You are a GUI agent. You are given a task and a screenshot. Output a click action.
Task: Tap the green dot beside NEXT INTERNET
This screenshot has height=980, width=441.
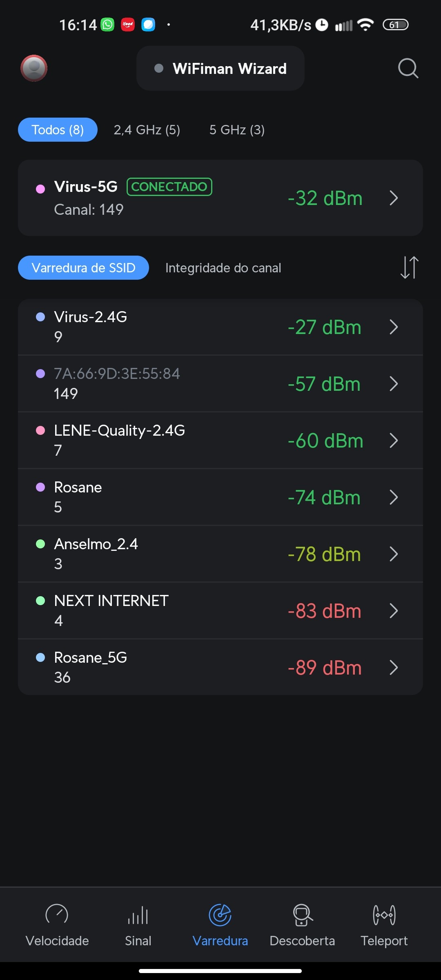[x=40, y=601]
